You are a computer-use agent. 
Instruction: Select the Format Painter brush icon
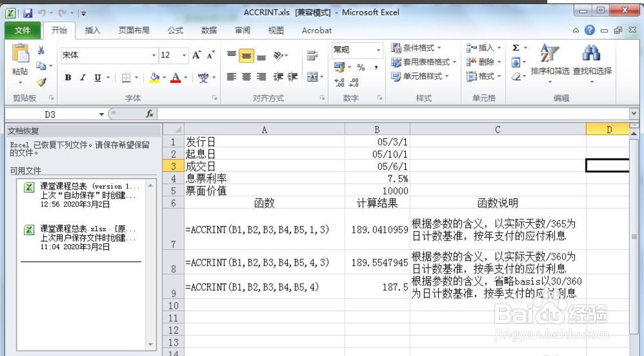(41, 82)
